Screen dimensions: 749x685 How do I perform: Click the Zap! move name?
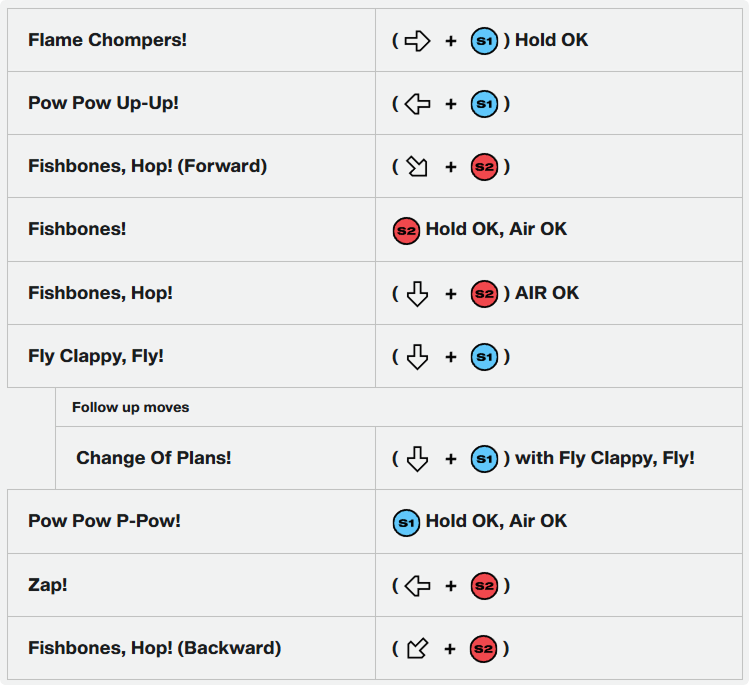(x=48, y=585)
